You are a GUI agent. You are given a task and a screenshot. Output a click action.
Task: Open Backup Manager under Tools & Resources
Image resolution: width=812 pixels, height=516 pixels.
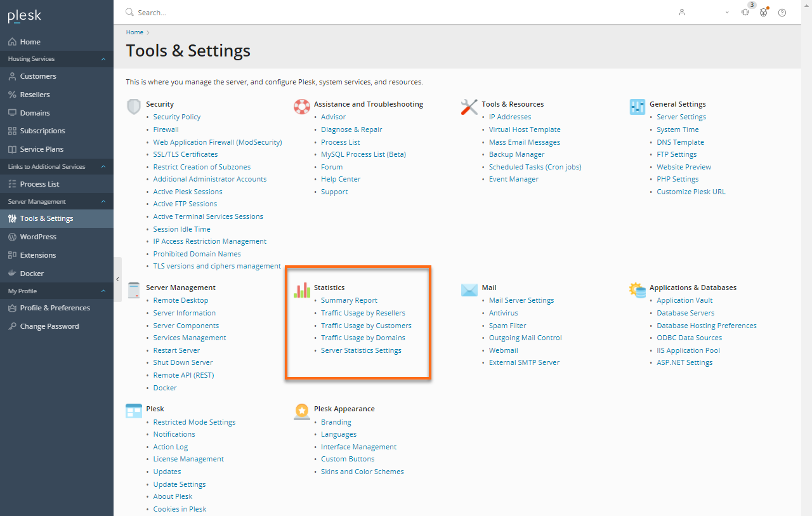pos(516,154)
